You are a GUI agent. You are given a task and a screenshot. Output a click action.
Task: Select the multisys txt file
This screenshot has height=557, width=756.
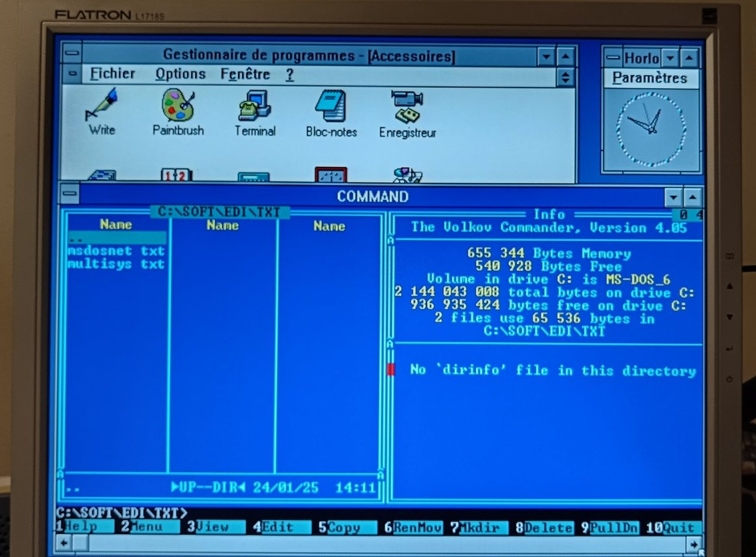coord(116,264)
